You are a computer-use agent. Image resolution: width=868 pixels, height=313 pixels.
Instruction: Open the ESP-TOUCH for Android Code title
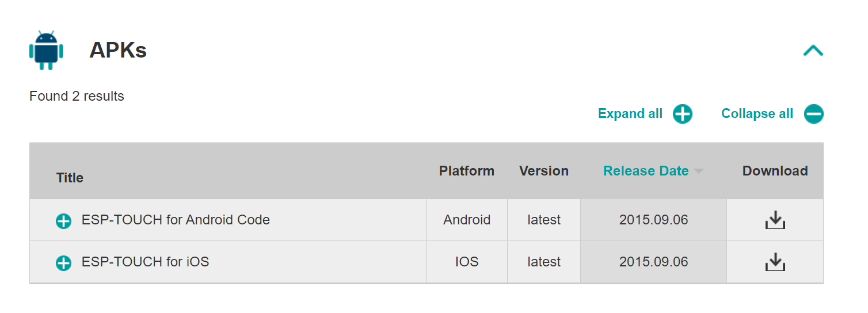click(x=176, y=220)
